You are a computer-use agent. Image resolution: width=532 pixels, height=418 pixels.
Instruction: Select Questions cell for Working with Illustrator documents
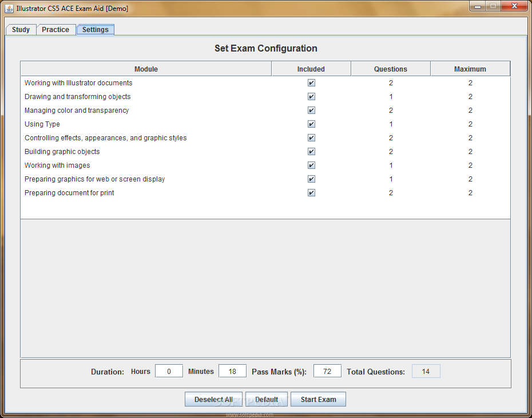(x=391, y=83)
